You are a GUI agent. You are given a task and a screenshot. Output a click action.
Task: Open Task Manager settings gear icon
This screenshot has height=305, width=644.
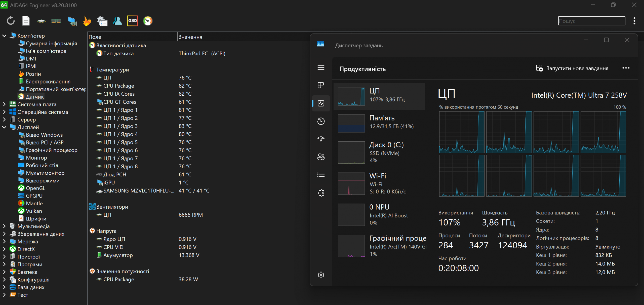pos(321,275)
